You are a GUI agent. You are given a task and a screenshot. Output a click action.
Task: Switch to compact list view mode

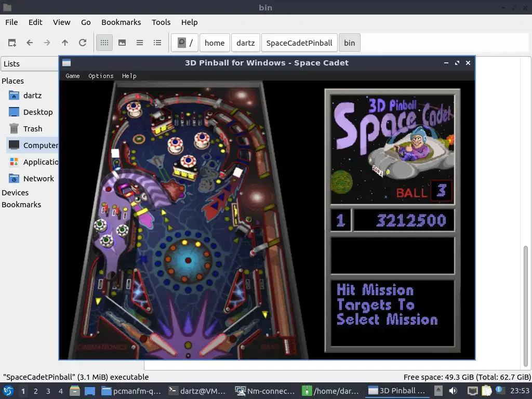140,43
